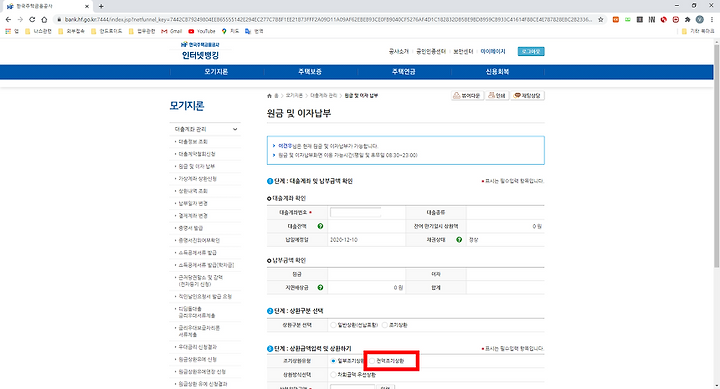
Task: Click the 모기지론 breadcrumb link
Action: tap(294, 96)
